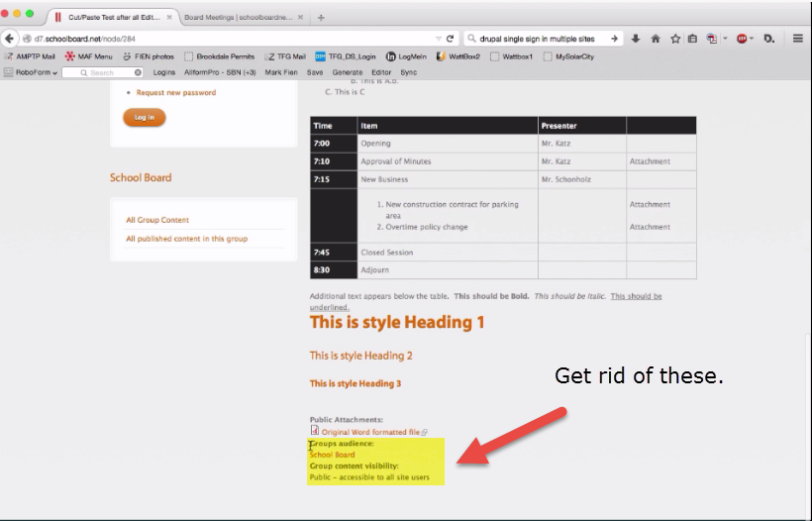Reload the page with the refresh icon

[x=450, y=39]
